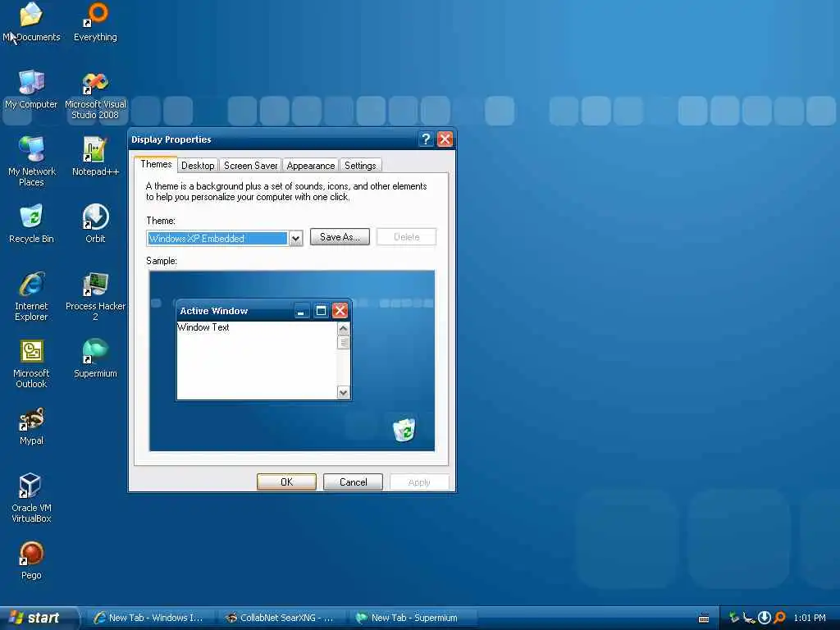Close the Display Properties dialog

[x=445, y=139]
